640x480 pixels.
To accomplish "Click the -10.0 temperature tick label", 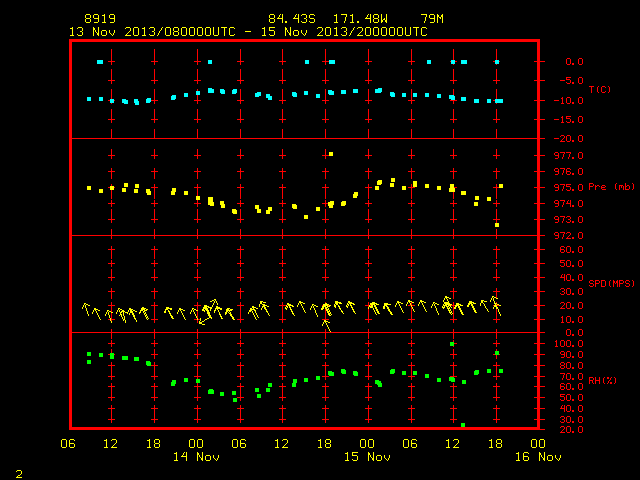I will [569, 100].
